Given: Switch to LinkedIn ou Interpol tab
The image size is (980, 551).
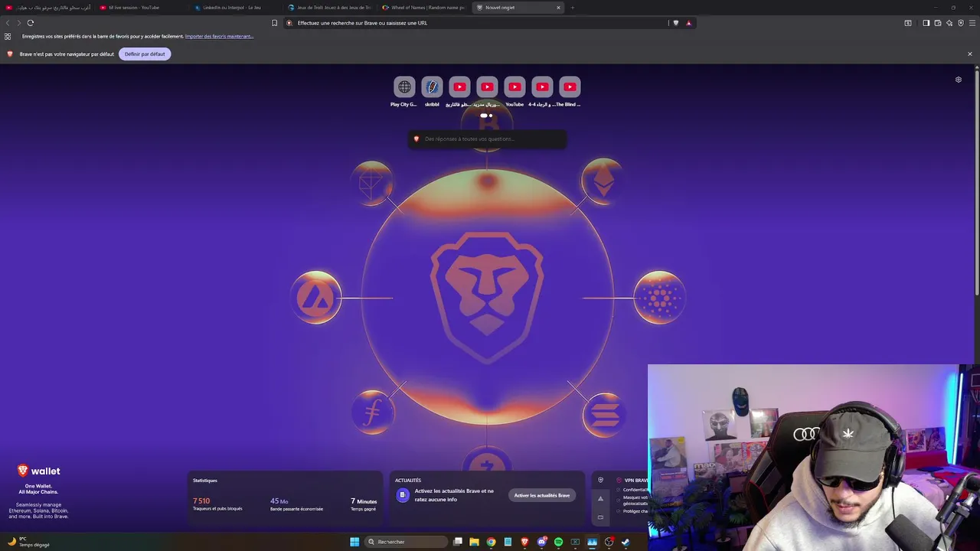Looking at the screenshot, I should (235, 8).
